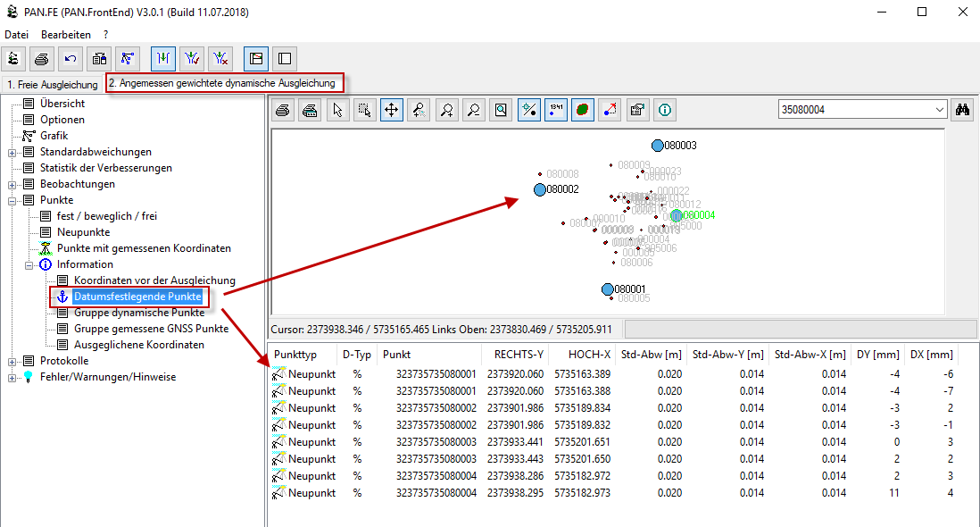Collapse the Punkte tree node
Viewport: 980px width, 527px height.
coord(12,200)
